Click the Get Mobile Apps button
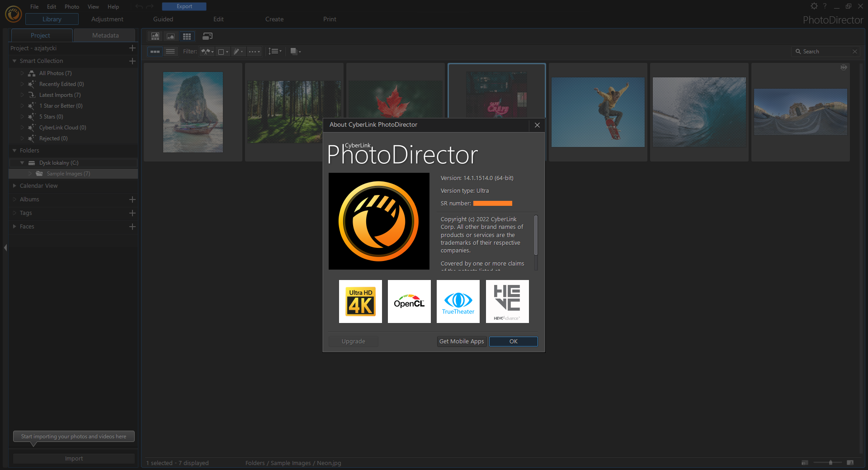Viewport: 868px width, 470px height. [x=462, y=342]
